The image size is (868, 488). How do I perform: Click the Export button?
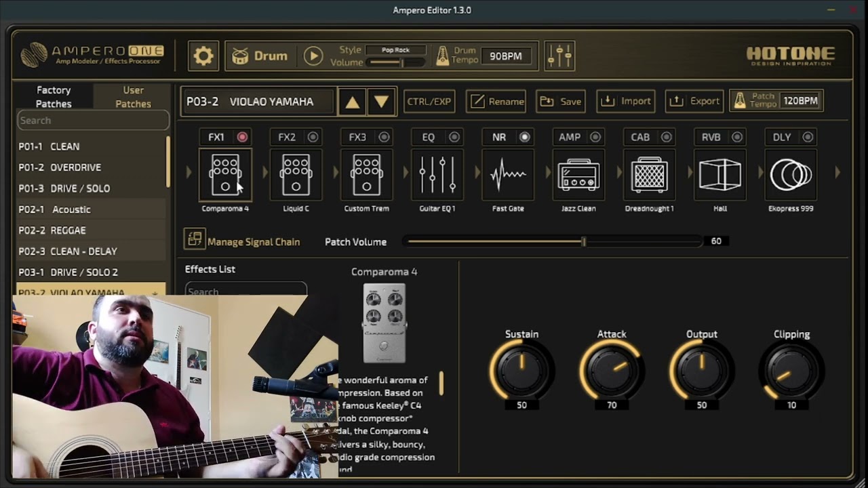(x=694, y=101)
